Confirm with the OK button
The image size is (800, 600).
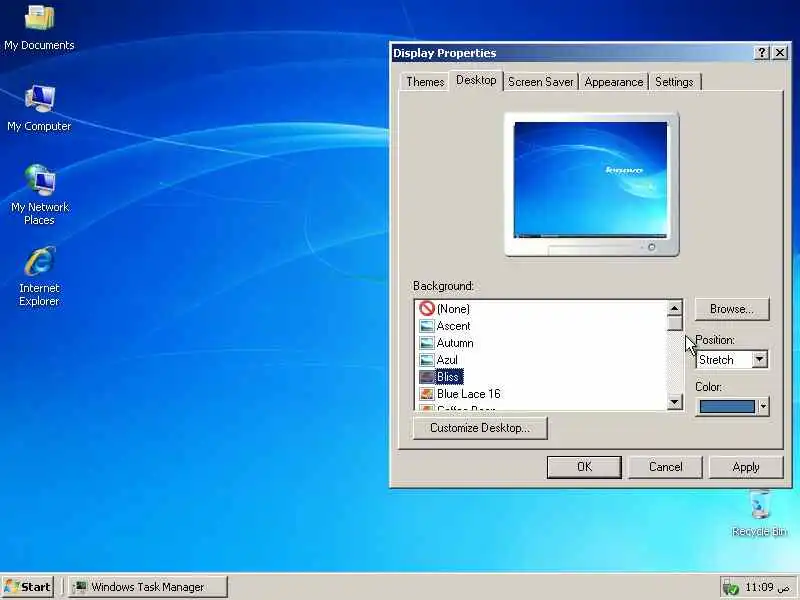pyautogui.click(x=584, y=467)
